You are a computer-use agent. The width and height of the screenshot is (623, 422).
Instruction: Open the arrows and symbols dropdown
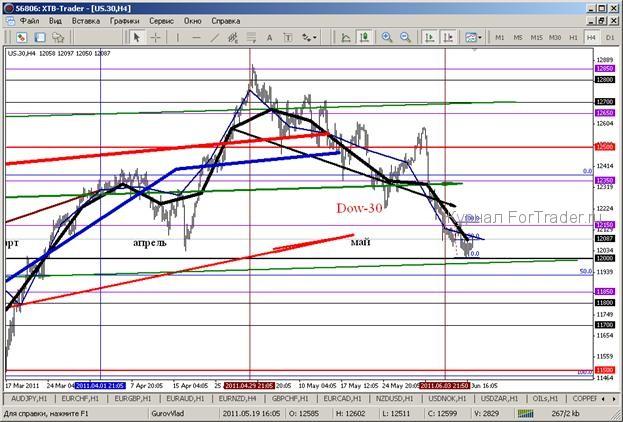tap(309, 38)
